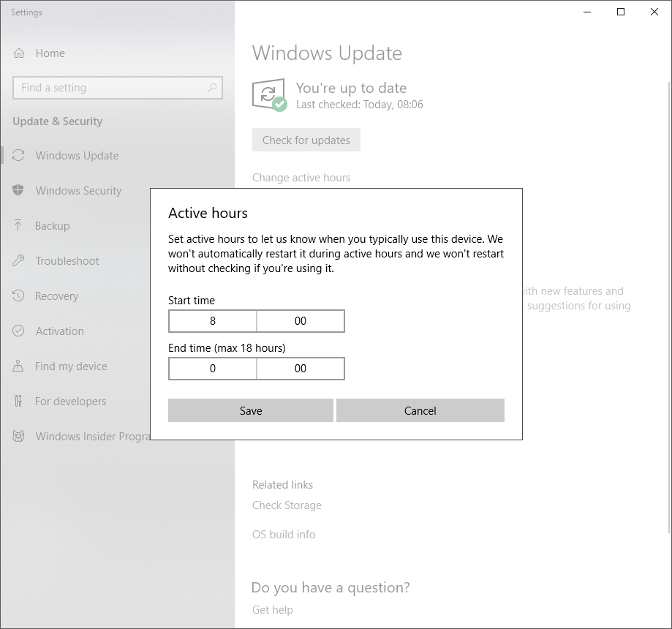Click the Windows Update sync arrows icon
The height and width of the screenshot is (629, 672).
[x=18, y=155]
